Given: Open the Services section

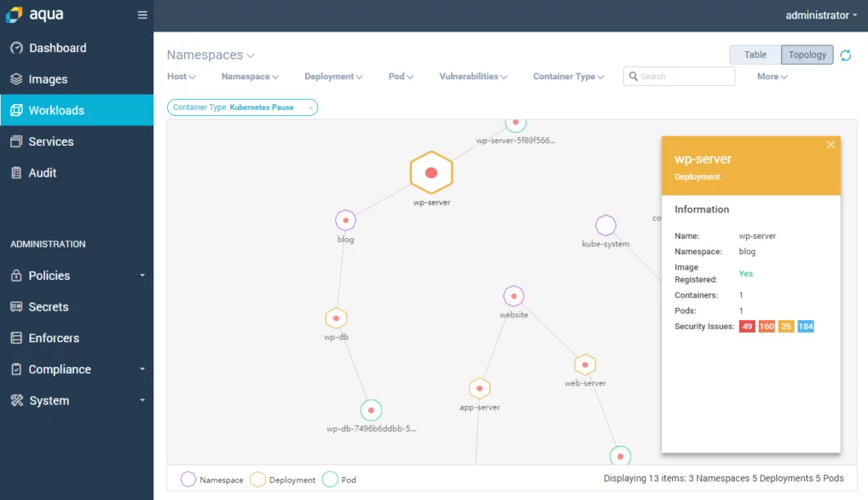Looking at the screenshot, I should point(51,142).
